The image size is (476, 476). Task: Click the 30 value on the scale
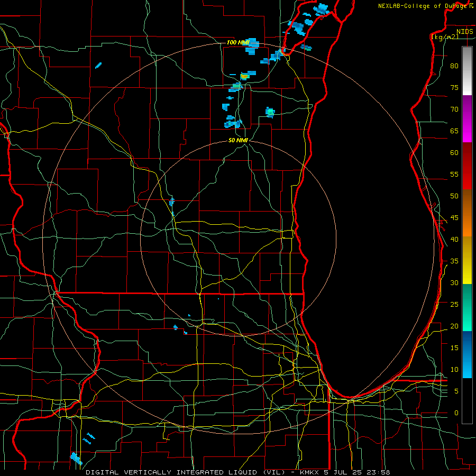pyautogui.click(x=454, y=283)
